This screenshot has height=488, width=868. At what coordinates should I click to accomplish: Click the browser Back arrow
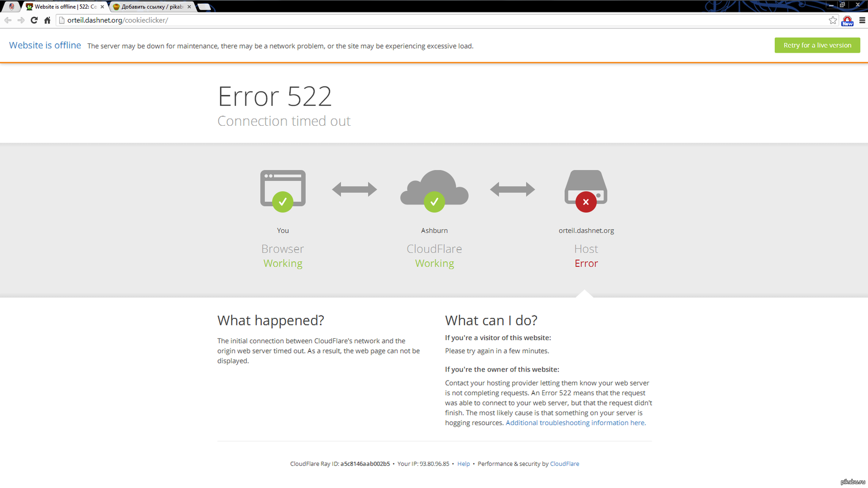pos(8,20)
